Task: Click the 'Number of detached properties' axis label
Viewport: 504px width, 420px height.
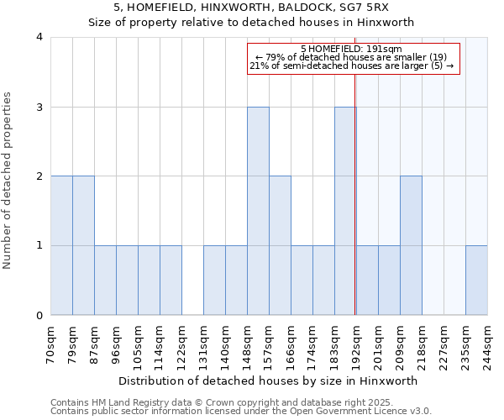Action: [x=8, y=176]
